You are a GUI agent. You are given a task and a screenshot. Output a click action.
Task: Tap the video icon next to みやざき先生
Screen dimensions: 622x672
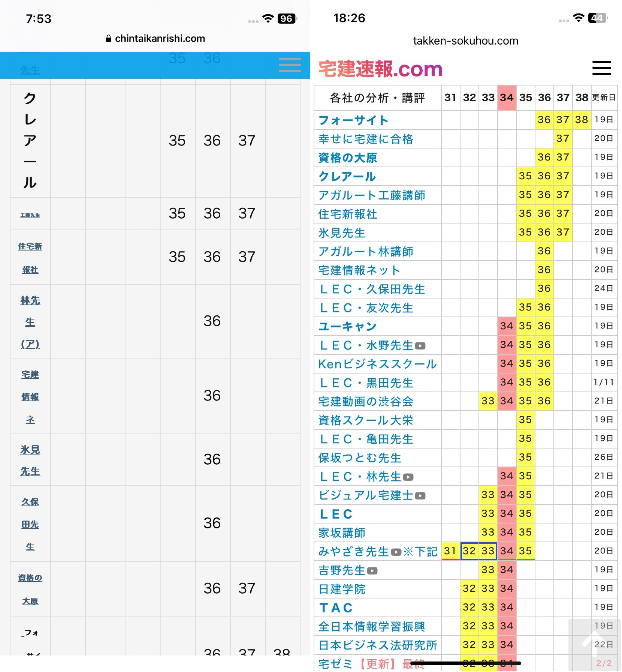(x=396, y=552)
